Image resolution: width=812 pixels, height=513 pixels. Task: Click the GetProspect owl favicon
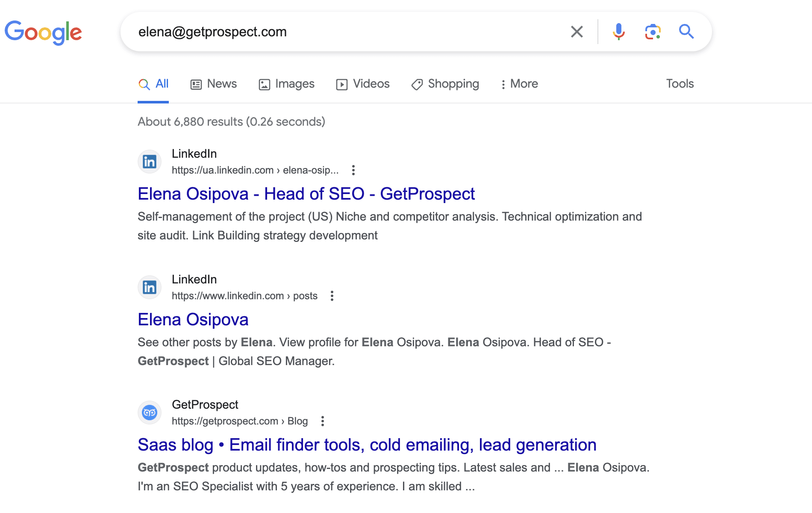tap(149, 412)
